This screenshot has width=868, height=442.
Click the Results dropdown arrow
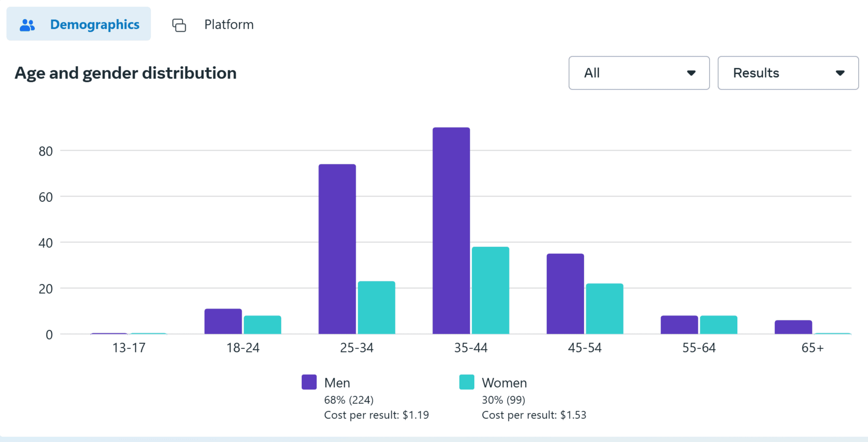click(840, 73)
